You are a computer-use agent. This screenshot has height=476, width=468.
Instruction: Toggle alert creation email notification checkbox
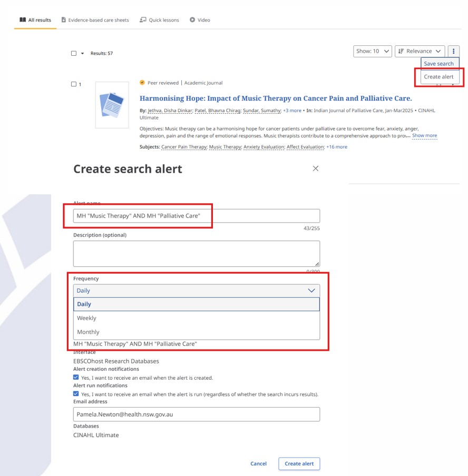[x=76, y=378]
